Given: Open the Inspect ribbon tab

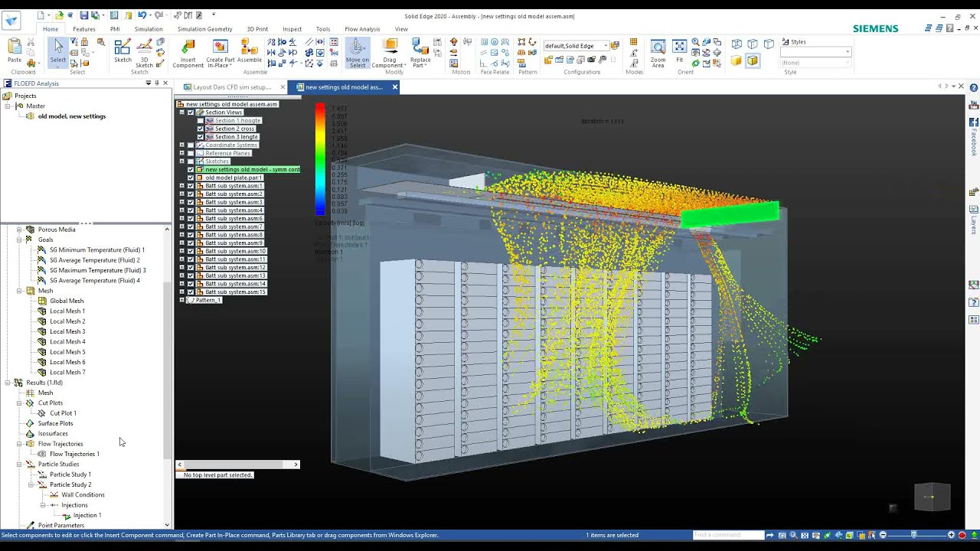Looking at the screenshot, I should pos(292,29).
